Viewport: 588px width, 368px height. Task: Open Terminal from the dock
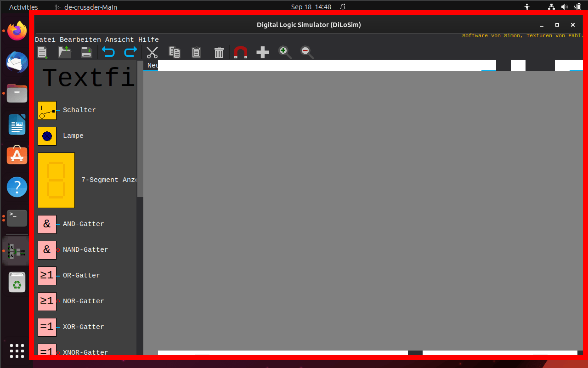17,218
